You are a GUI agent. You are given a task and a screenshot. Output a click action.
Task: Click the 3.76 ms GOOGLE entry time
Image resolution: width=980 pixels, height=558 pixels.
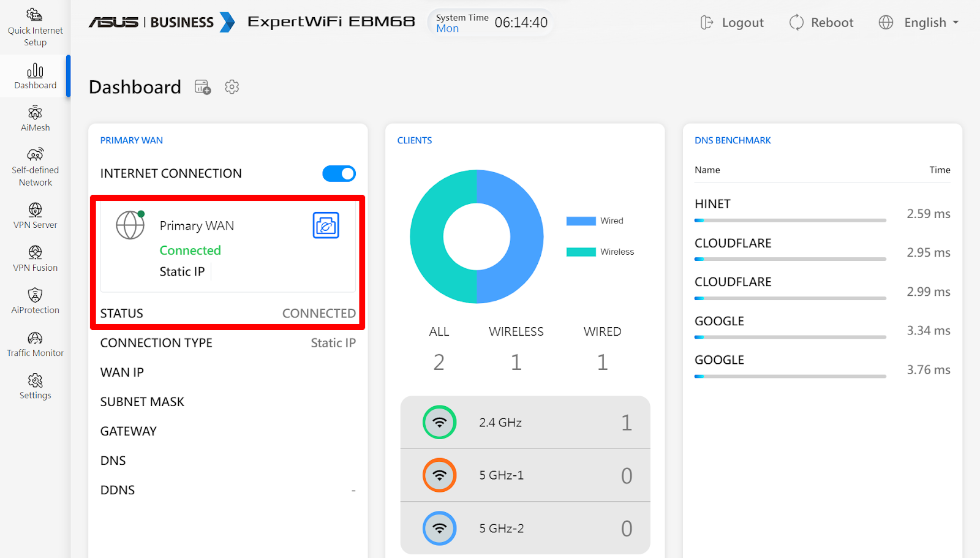[928, 370]
